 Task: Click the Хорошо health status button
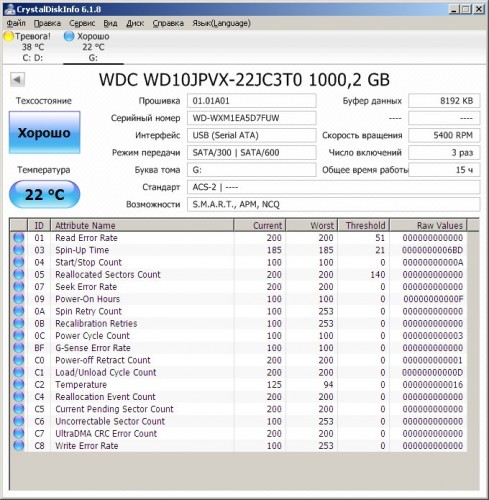(x=44, y=132)
